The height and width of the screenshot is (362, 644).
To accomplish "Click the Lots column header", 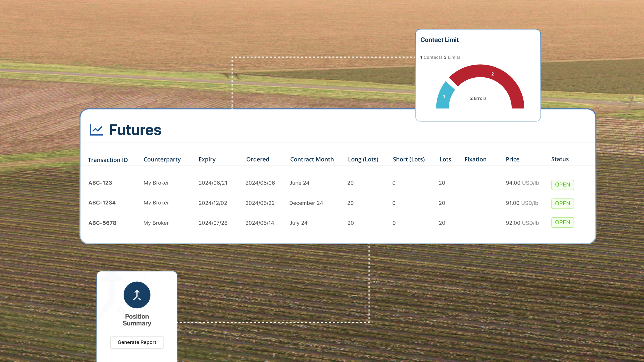I will 445,159.
